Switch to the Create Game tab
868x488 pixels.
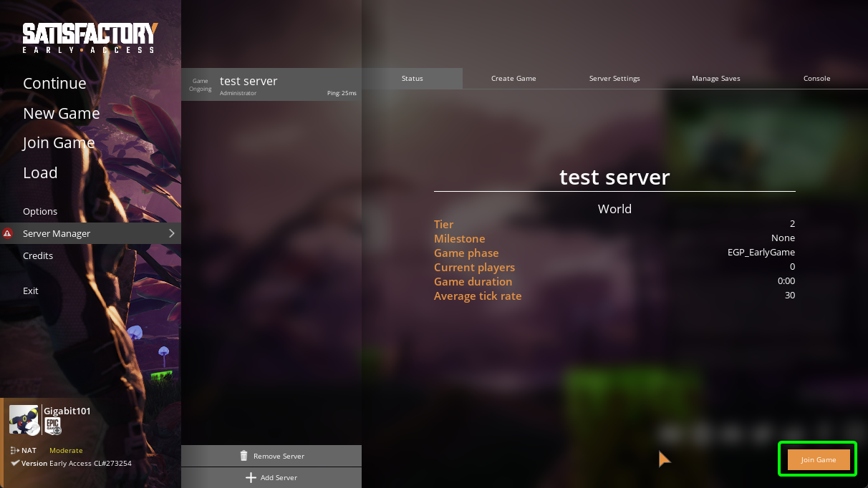(x=513, y=78)
